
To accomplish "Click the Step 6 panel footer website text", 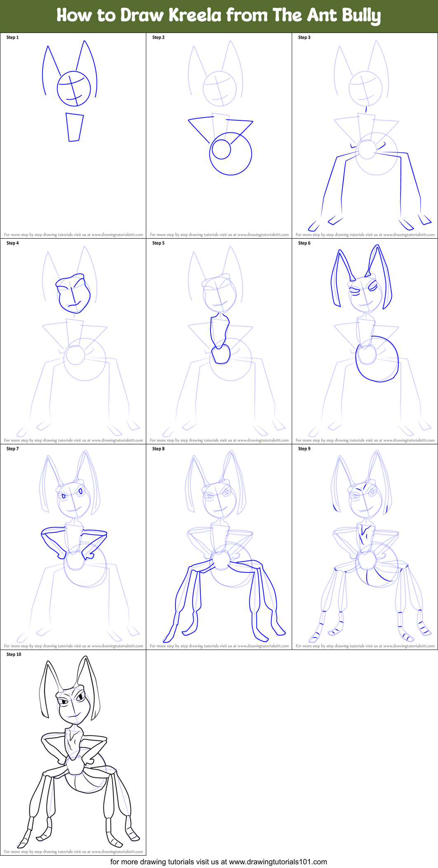I will 365,441.
